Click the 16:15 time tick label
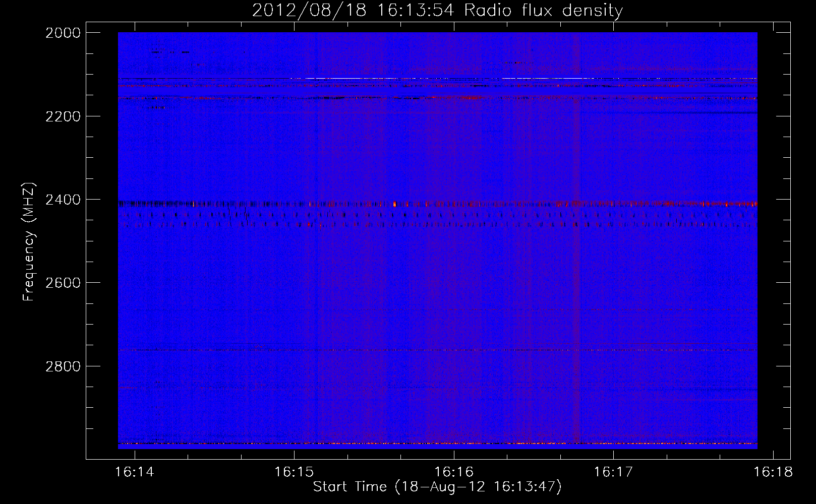Screen dimensions: 816x504 click(294, 472)
